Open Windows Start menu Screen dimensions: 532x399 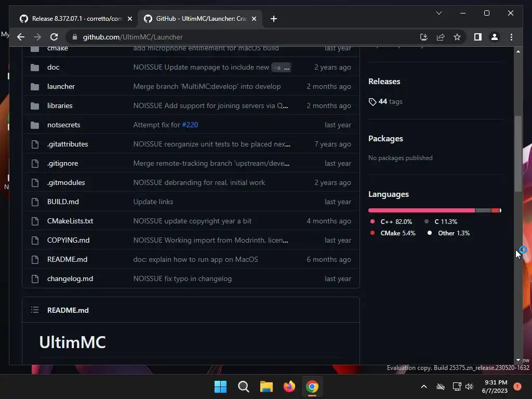[220, 387]
